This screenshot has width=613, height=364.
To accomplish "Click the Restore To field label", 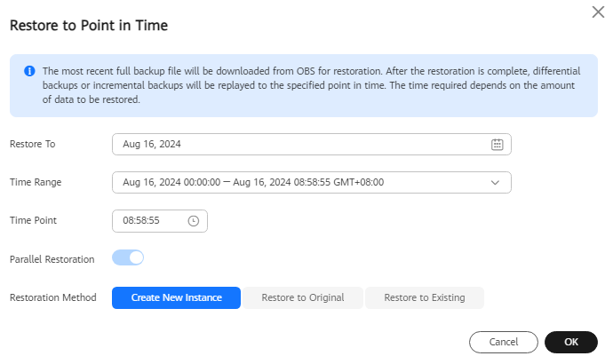I will click(x=33, y=144).
